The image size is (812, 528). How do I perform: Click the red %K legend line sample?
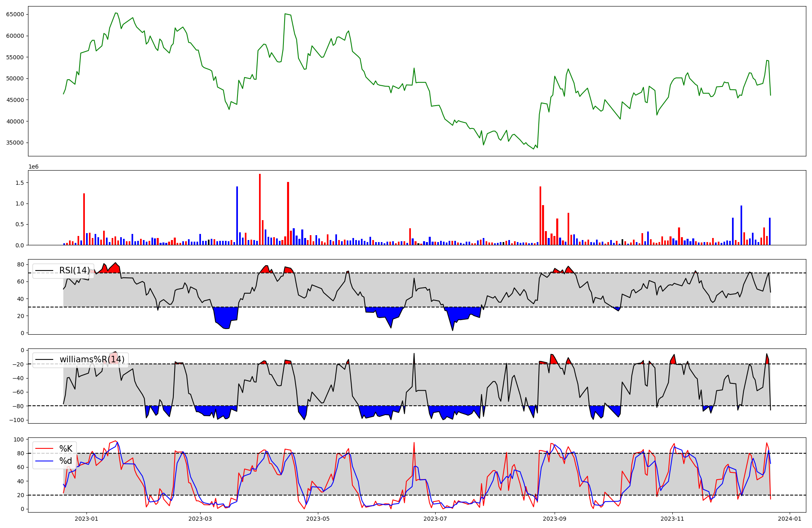(44, 449)
